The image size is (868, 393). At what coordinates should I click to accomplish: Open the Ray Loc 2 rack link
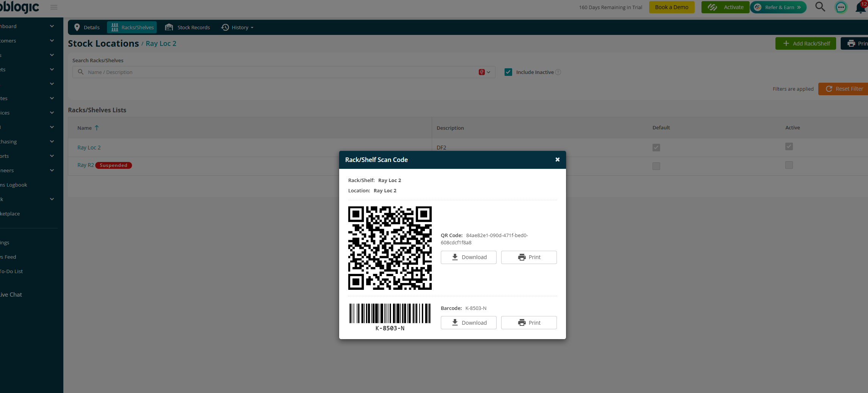tap(89, 148)
